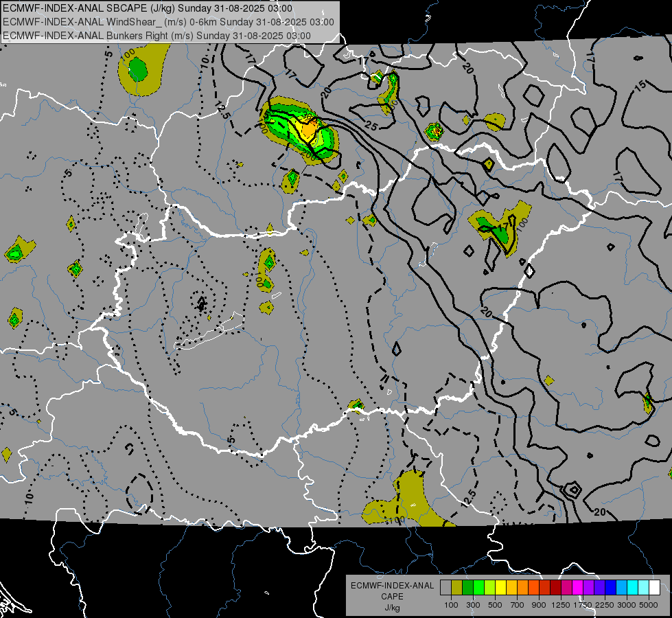The height and width of the screenshot is (618, 672).
Task: Click the 500 tick label under legend
Action: (x=495, y=605)
